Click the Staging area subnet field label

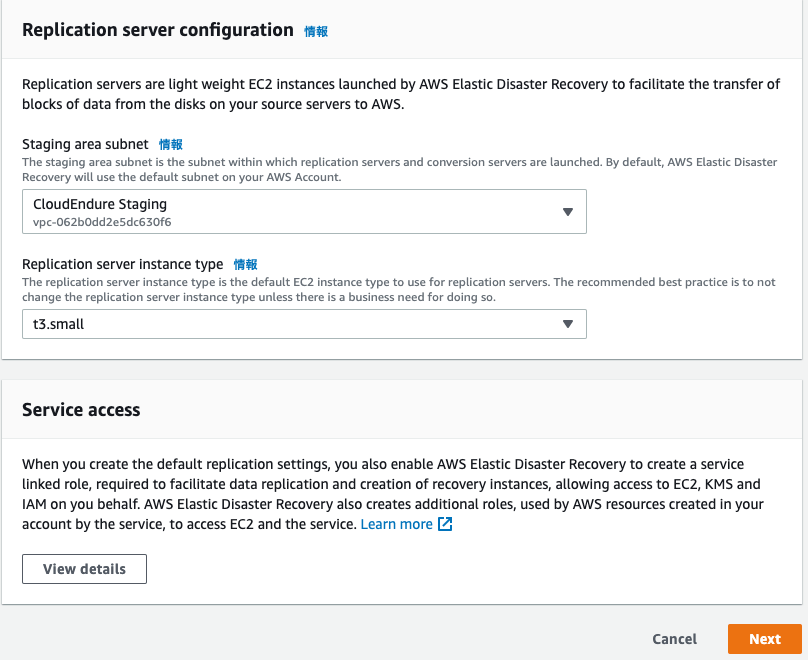84,145
